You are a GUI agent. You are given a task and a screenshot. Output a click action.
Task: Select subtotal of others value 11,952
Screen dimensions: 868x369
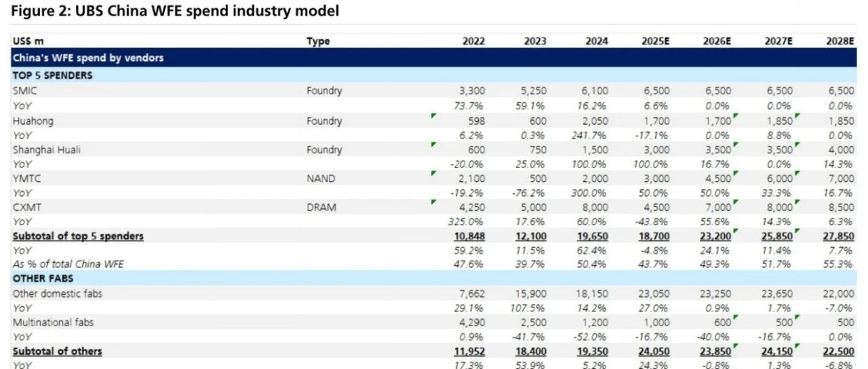[469, 351]
